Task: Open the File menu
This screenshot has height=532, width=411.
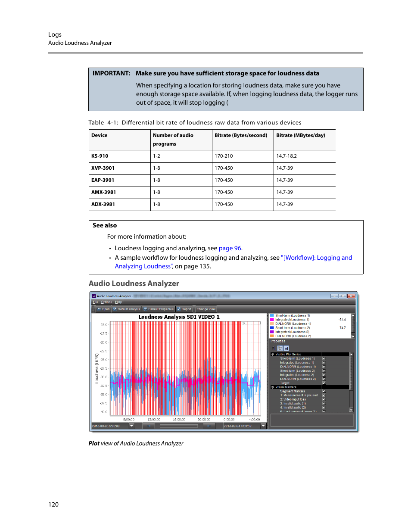Action: [x=95, y=302]
